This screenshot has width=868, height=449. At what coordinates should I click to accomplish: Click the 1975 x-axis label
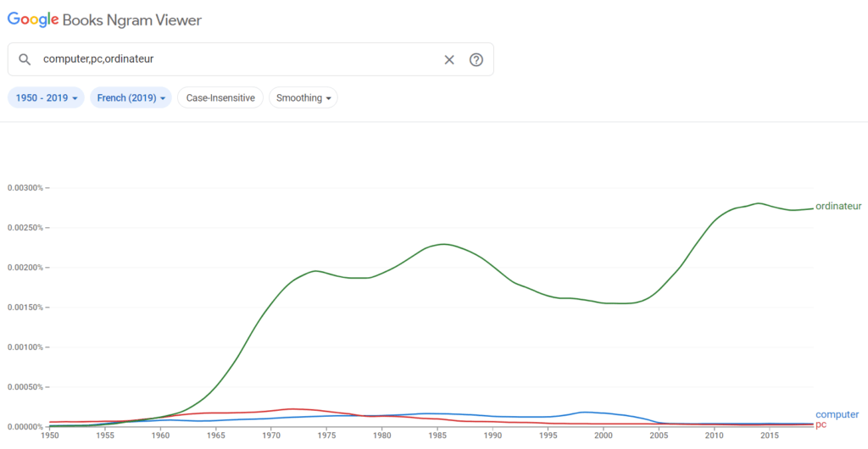(x=326, y=436)
